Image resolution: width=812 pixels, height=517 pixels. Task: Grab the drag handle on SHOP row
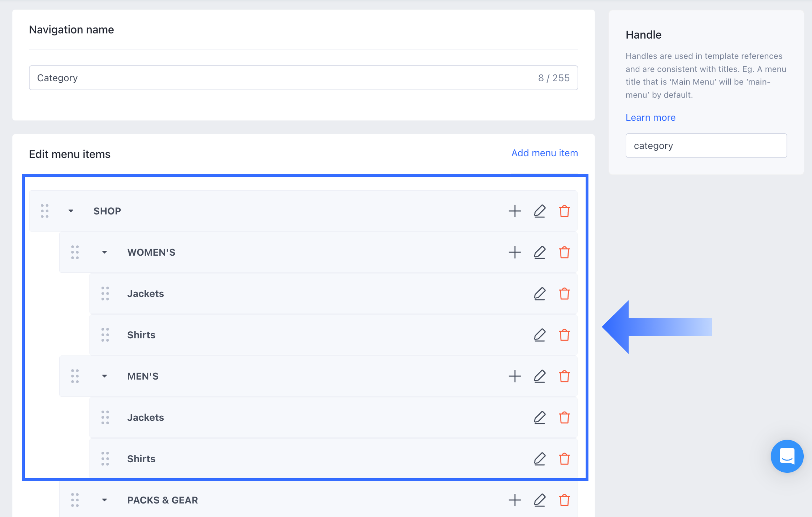pos(45,211)
